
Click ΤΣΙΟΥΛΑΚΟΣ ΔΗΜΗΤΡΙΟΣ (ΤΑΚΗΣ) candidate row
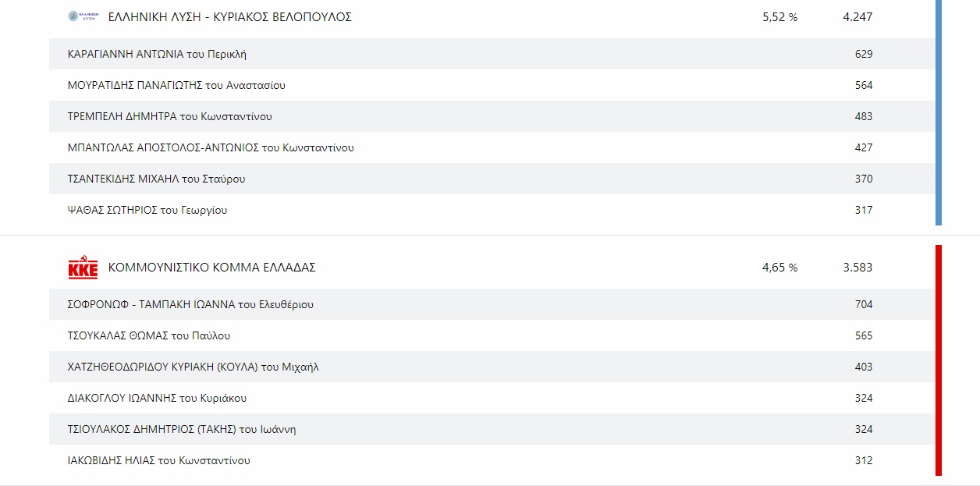[182, 430]
